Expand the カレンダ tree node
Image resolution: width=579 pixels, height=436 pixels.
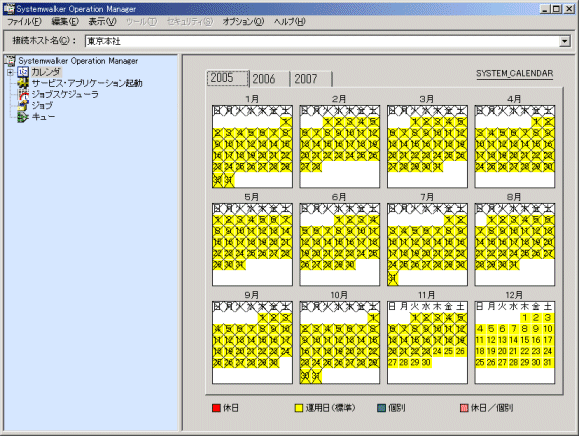coord(10,72)
